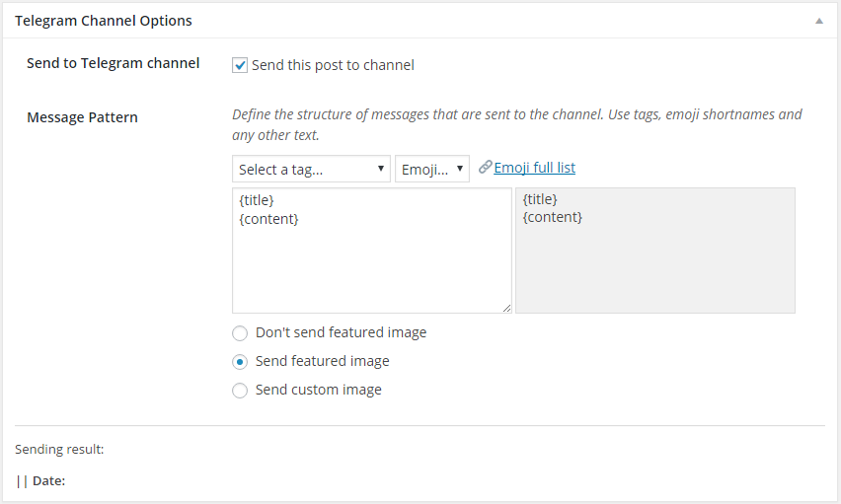Image resolution: width=841 pixels, height=504 pixels.
Task: Uncheck Send this post to channel
Action: coord(240,65)
